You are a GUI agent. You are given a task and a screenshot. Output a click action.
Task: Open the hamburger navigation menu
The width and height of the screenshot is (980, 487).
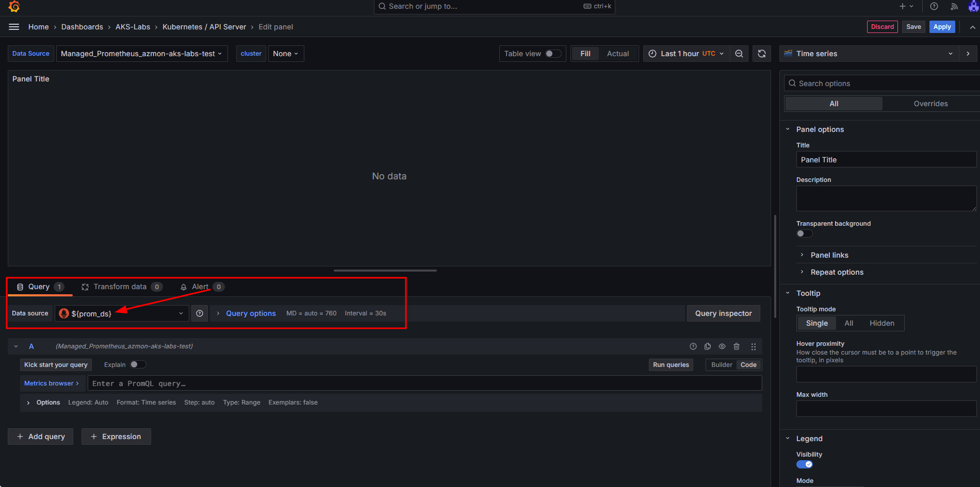point(14,27)
